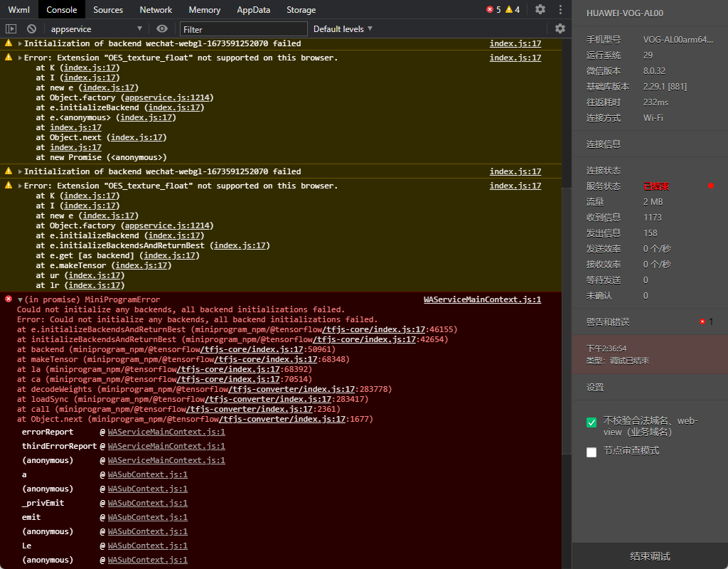Click the console vertical scrollbar
728x569 pixels.
click(566, 321)
